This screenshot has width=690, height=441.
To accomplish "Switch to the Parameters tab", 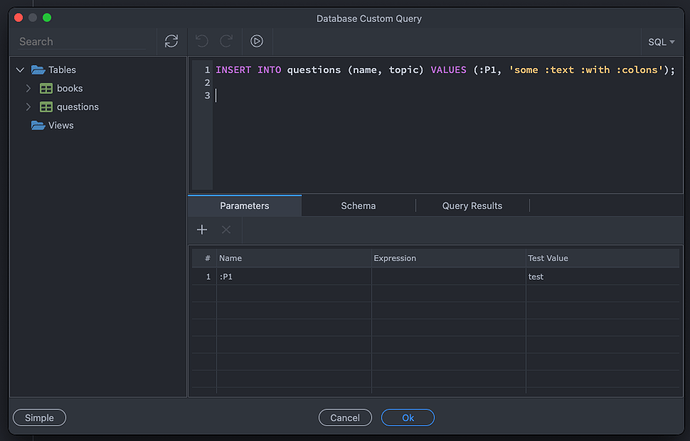I will 245,206.
